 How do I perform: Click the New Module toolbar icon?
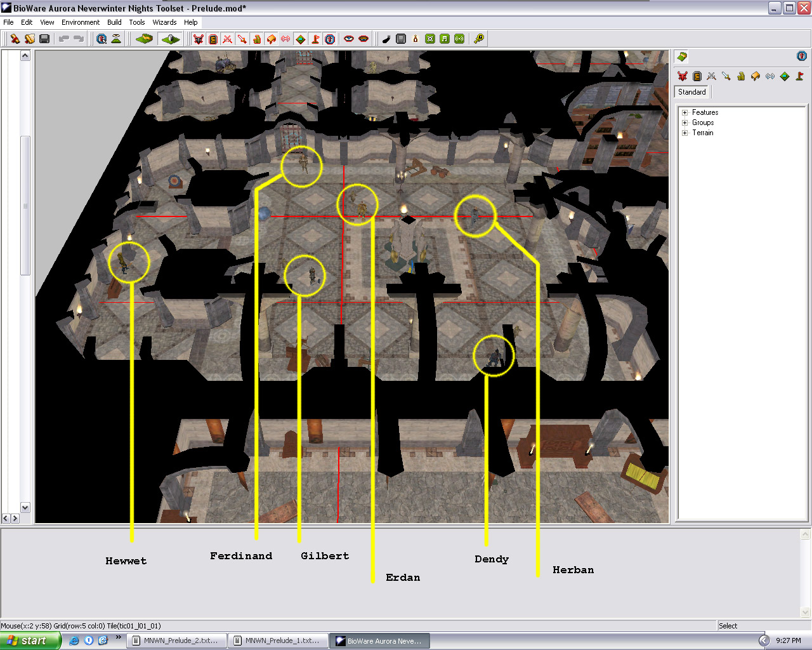(15, 39)
